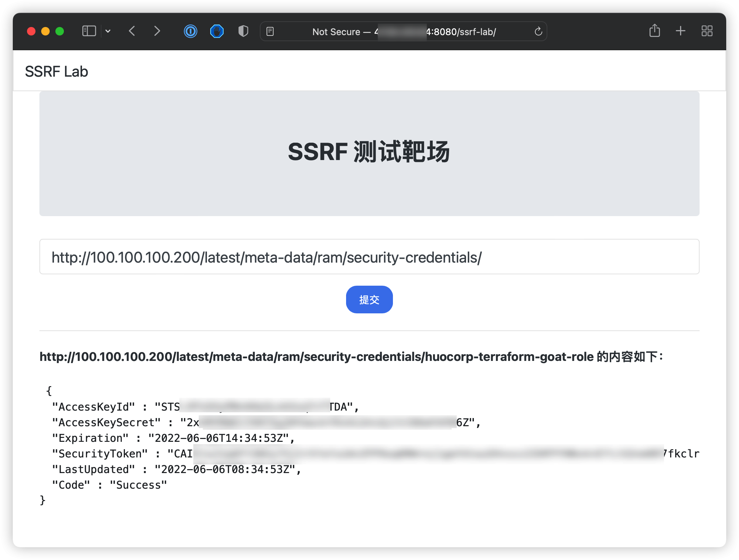Reload the page with the refresh icon
This screenshot has height=560, width=739.
(x=538, y=32)
